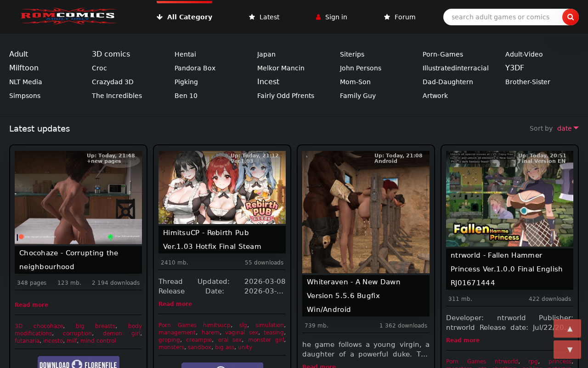The height and width of the screenshot is (368, 588).
Task: Select the Croc category link
Action: point(99,68)
